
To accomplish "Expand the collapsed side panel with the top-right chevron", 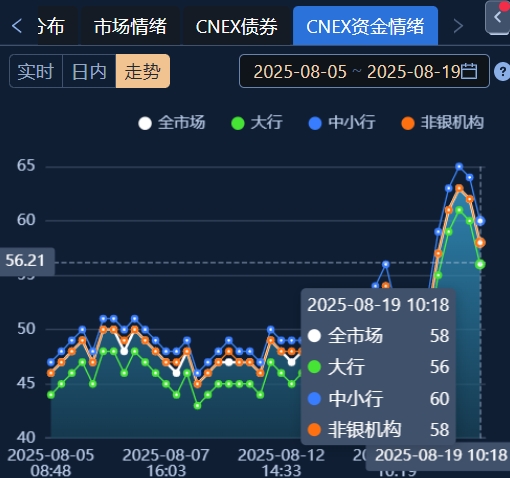I will pos(497,17).
